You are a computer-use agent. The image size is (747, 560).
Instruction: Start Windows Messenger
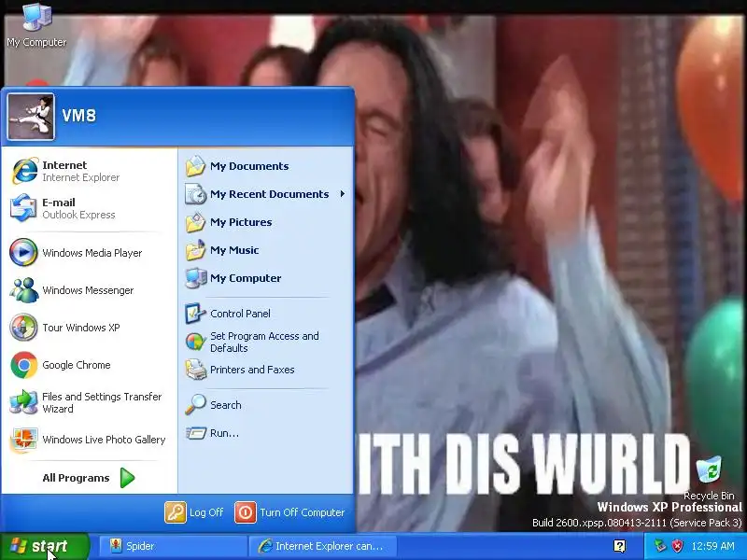(89, 290)
